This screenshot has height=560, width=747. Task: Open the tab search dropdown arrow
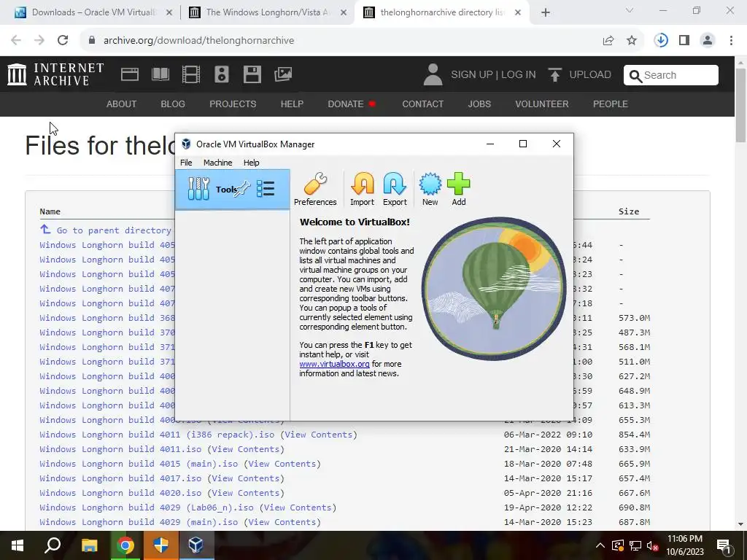(x=630, y=10)
